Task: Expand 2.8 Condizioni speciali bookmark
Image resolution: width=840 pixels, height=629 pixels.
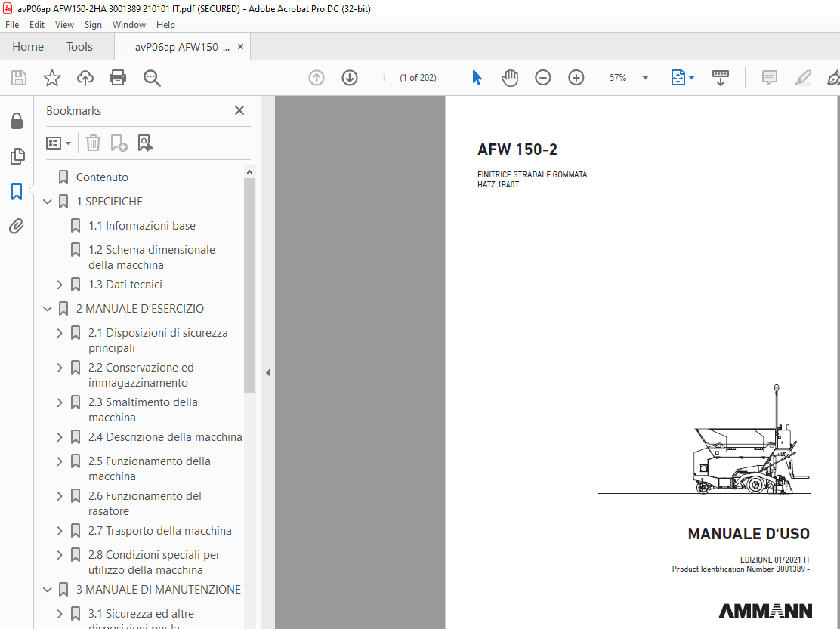Action: (60, 555)
